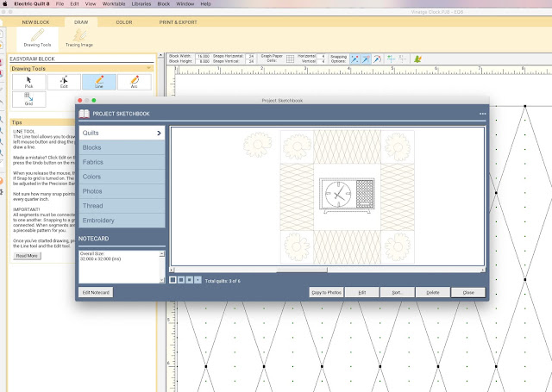Click the Copy to Photos button
This screenshot has width=552, height=392.
coord(326,292)
